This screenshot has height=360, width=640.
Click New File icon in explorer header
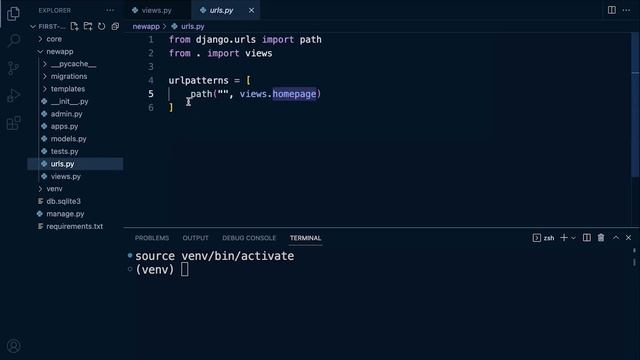74,26
